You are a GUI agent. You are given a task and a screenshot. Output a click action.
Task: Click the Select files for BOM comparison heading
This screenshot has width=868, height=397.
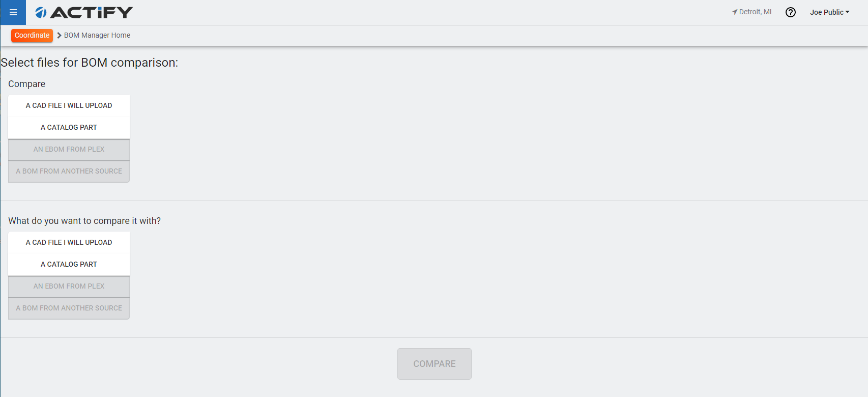click(x=90, y=63)
